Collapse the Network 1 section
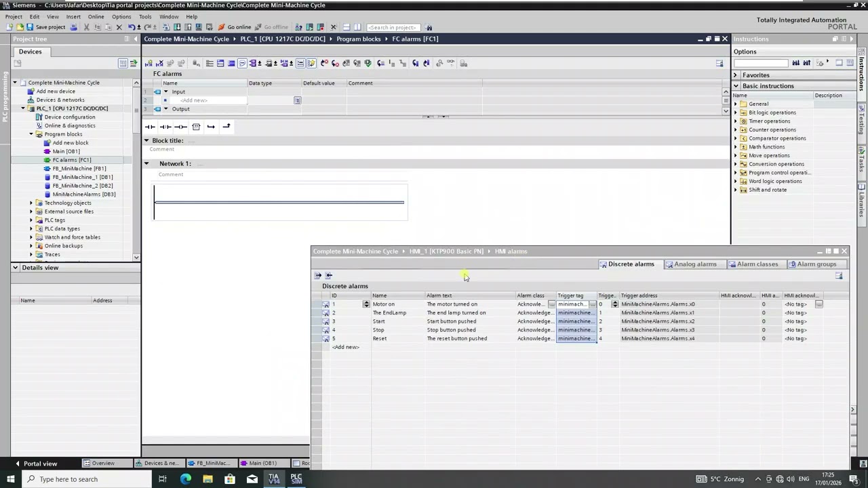The height and width of the screenshot is (488, 868). (146, 163)
